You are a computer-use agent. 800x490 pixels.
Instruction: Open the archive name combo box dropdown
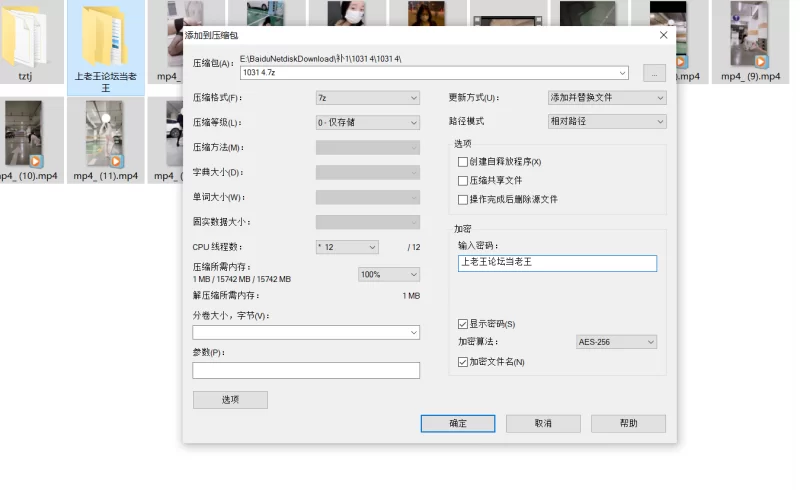point(622,73)
